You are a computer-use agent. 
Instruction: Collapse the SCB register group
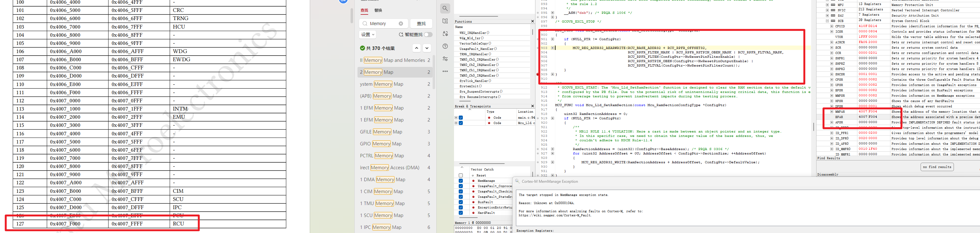point(827,21)
